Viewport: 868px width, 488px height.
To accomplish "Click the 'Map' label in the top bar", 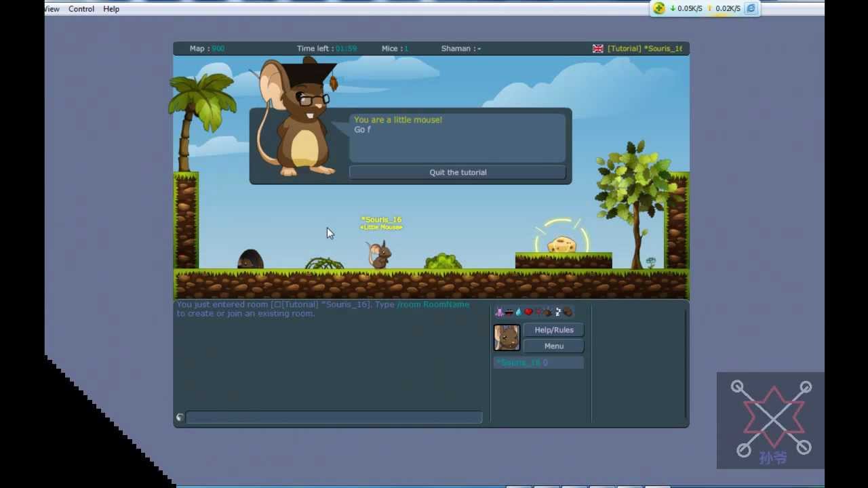I will [x=199, y=49].
